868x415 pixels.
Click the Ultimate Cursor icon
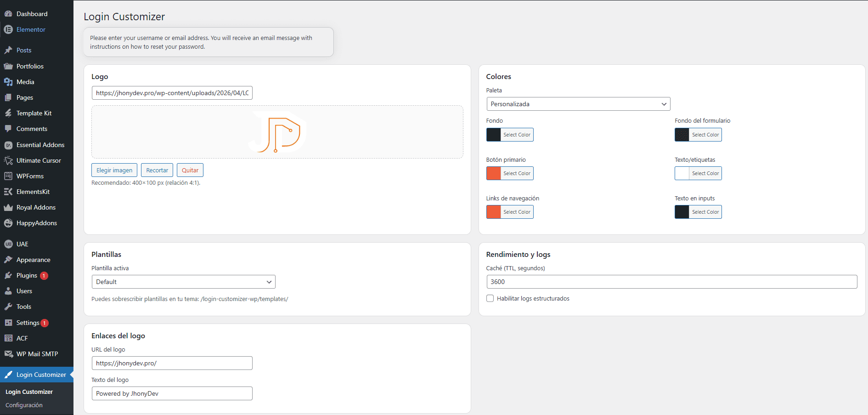[x=8, y=160]
